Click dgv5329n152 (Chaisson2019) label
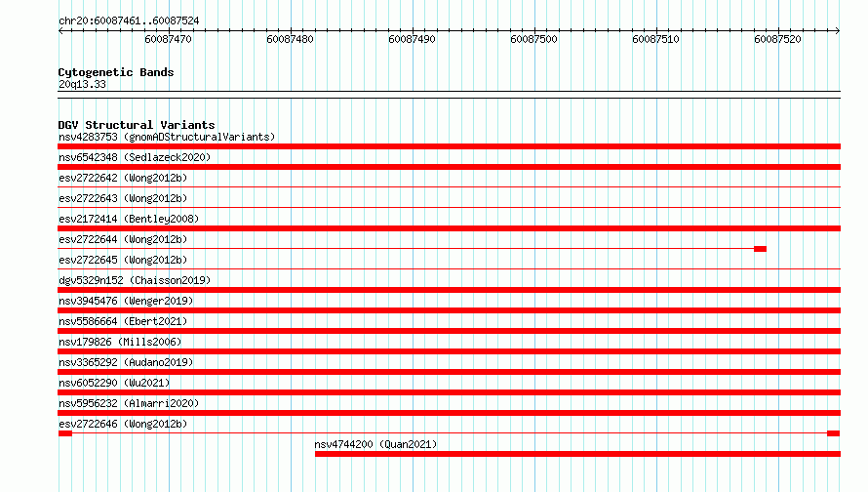The width and height of the screenshot is (868, 492). click(x=135, y=280)
